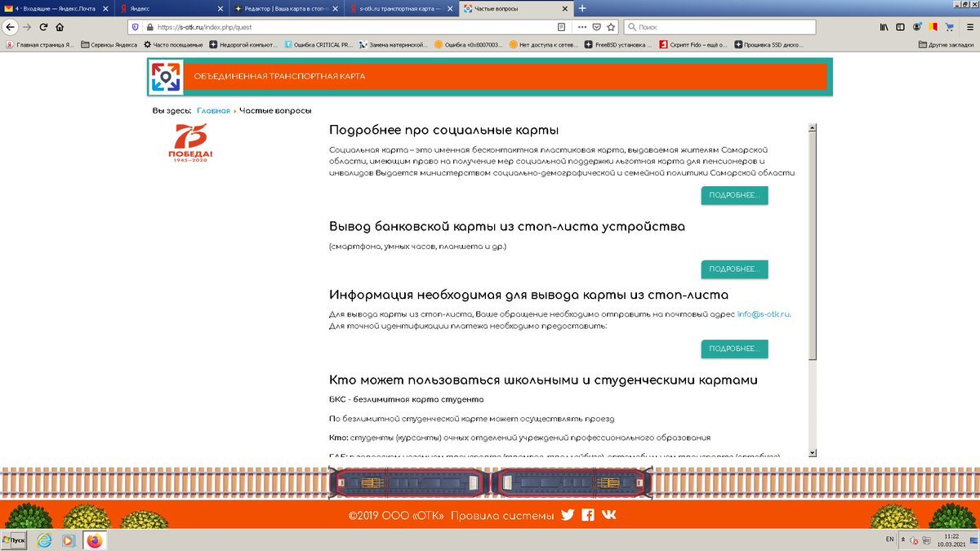This screenshot has width=980, height=551.
Task: Close the Частые вопросы tab
Action: 564,8
